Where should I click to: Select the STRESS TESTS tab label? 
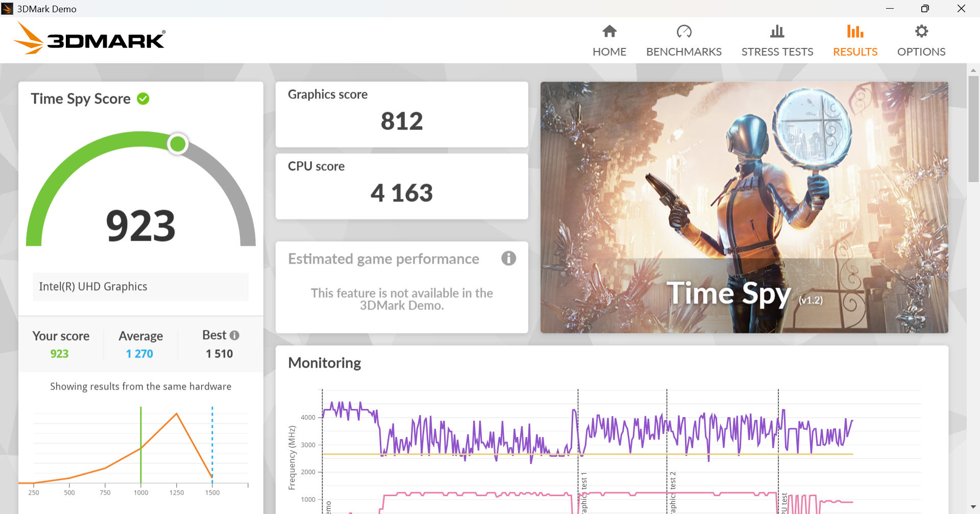(777, 52)
